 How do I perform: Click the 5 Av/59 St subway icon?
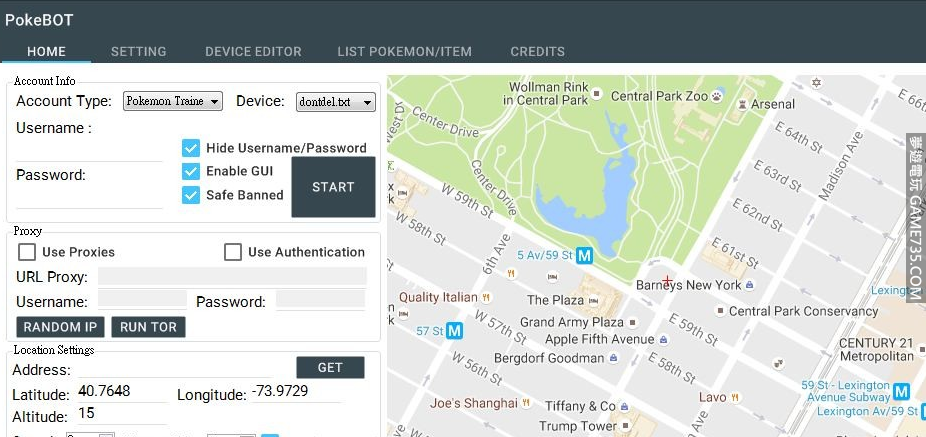(x=585, y=256)
